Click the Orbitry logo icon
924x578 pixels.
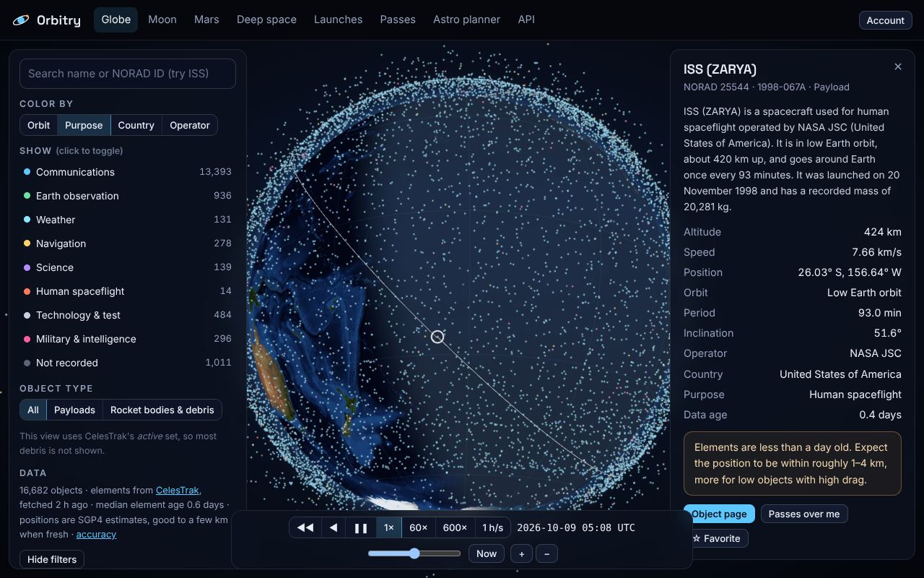coord(21,20)
